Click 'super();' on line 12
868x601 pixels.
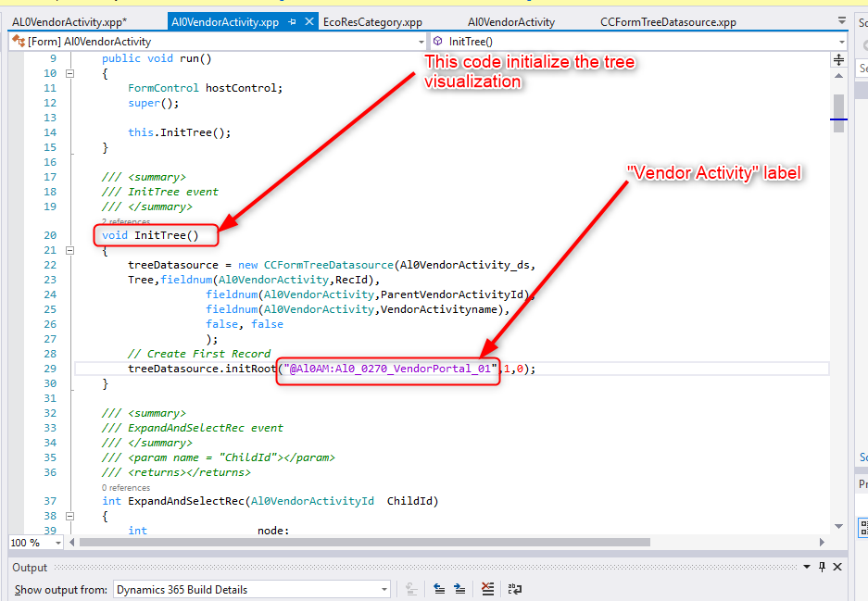[x=154, y=103]
